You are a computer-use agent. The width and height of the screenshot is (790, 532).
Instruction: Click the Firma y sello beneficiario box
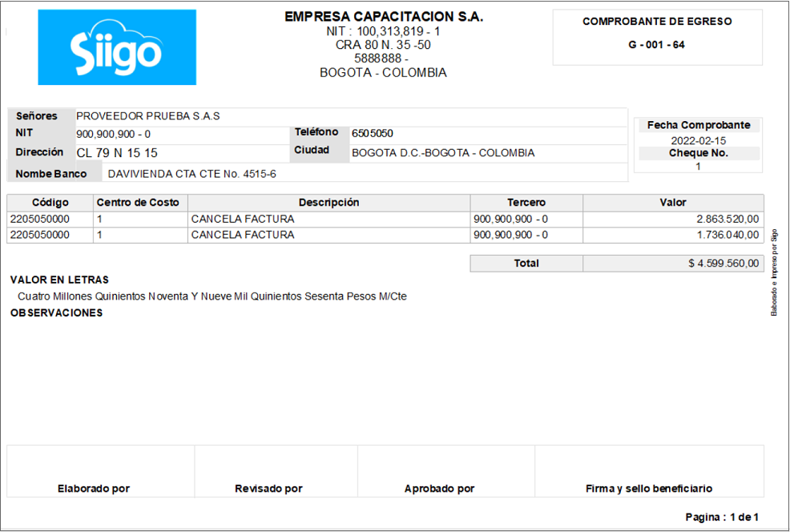650,471
